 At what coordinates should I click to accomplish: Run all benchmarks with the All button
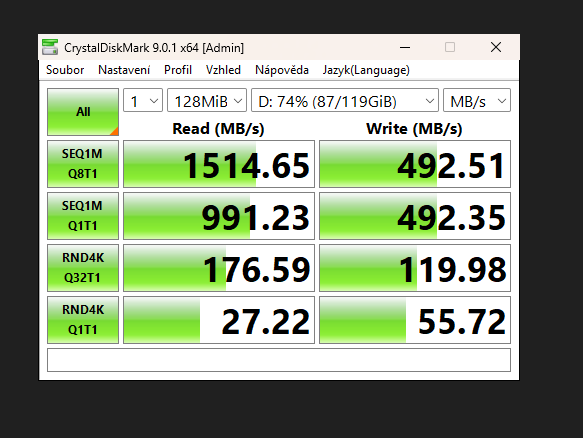(x=83, y=112)
